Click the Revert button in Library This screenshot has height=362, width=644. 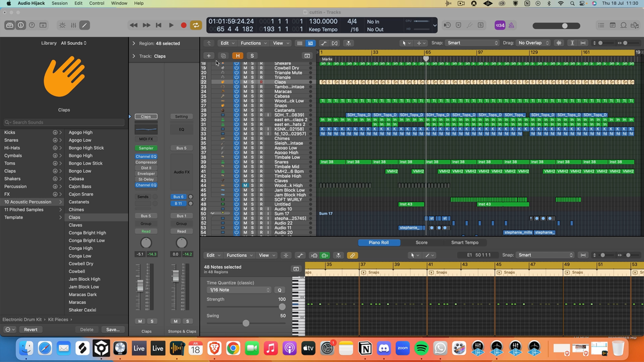pos(30,329)
